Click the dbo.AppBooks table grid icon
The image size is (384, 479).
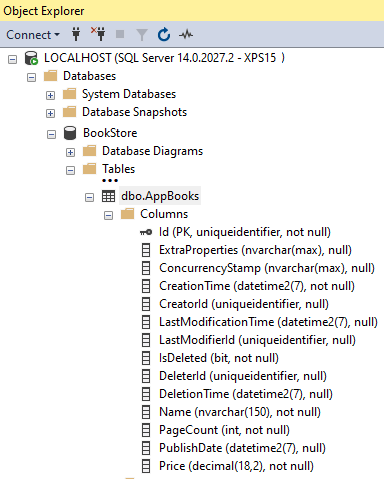pyautogui.click(x=108, y=196)
